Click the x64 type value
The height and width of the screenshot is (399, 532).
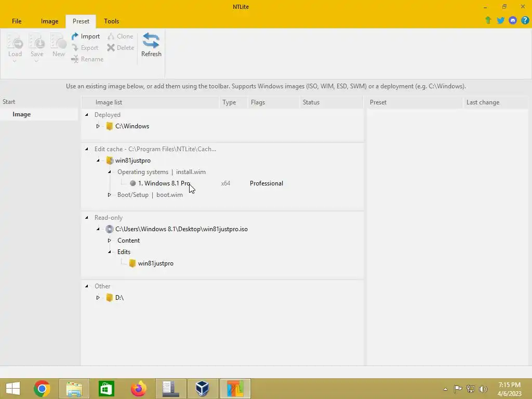(225, 183)
